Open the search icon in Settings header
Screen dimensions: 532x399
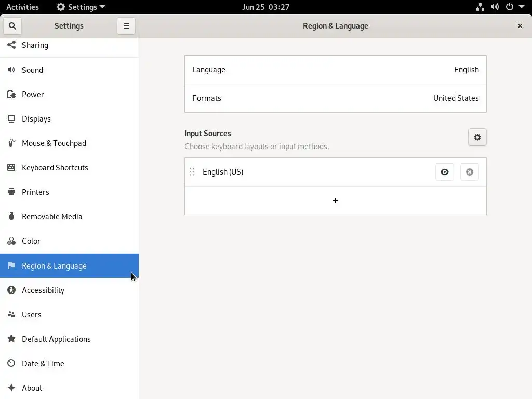12,26
